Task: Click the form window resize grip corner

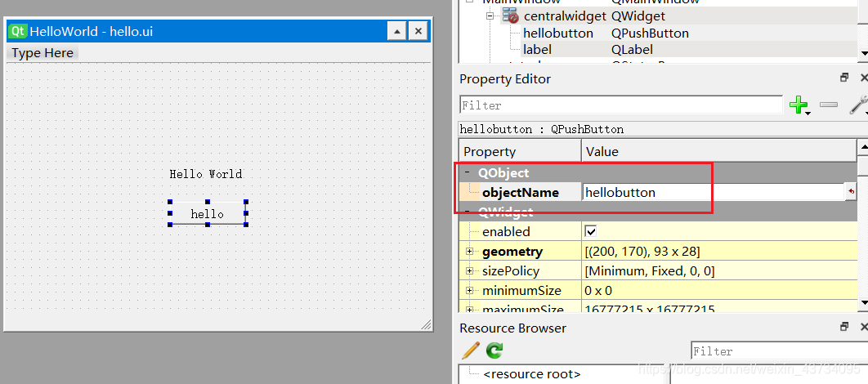Action: click(x=427, y=325)
